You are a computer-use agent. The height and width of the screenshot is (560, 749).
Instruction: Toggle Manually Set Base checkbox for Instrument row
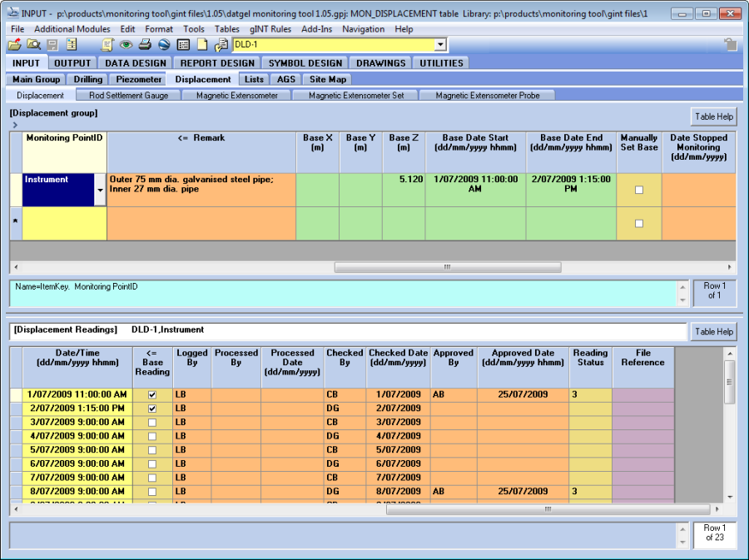[x=639, y=190]
